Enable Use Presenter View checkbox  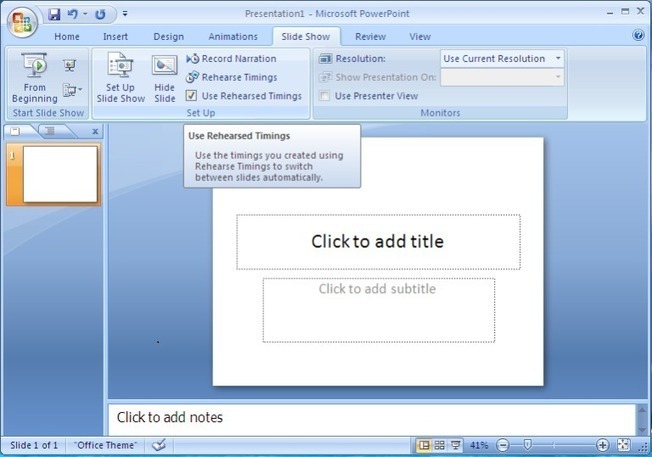[324, 96]
